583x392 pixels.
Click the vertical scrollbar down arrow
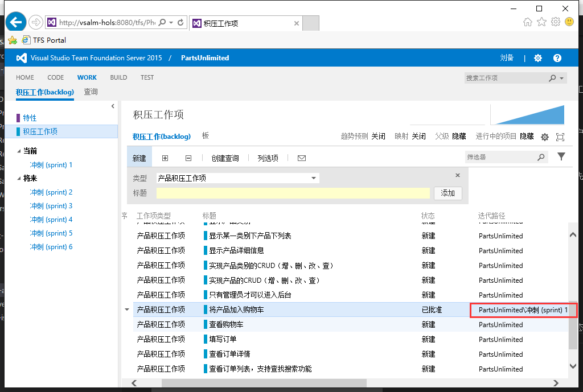click(573, 366)
